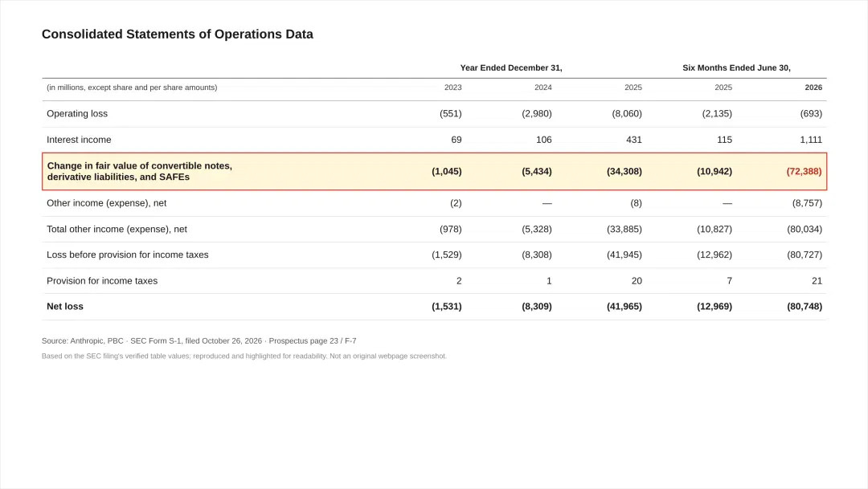The height and width of the screenshot is (489, 868).
Task: Click the Interest income row label
Action: click(x=79, y=140)
